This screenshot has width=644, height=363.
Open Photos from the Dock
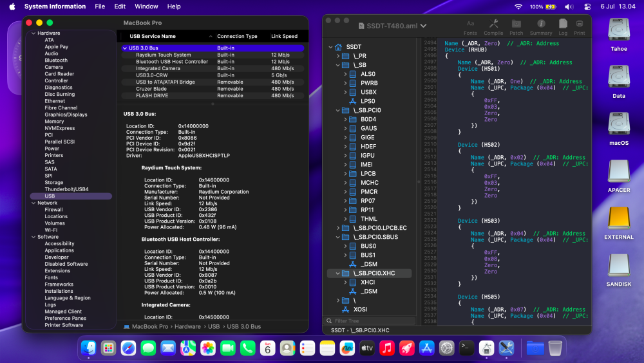[x=208, y=348]
